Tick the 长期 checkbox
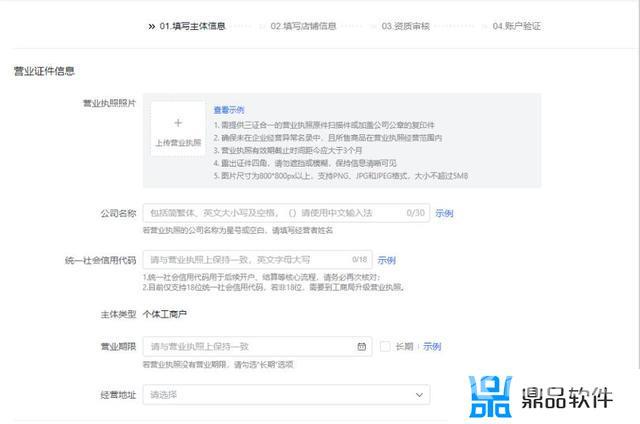The width and height of the screenshot is (640, 424). 385,346
